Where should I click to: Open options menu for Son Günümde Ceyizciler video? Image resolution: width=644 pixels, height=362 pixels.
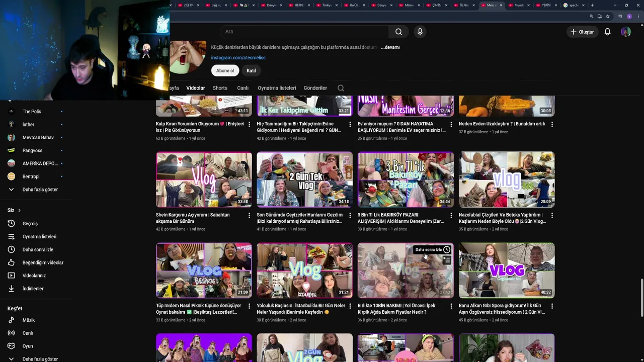click(350, 215)
